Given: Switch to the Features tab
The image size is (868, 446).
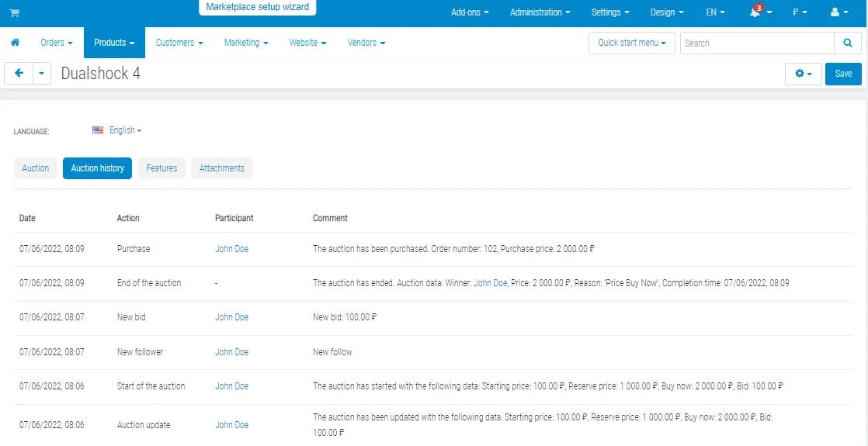Looking at the screenshot, I should tap(161, 168).
